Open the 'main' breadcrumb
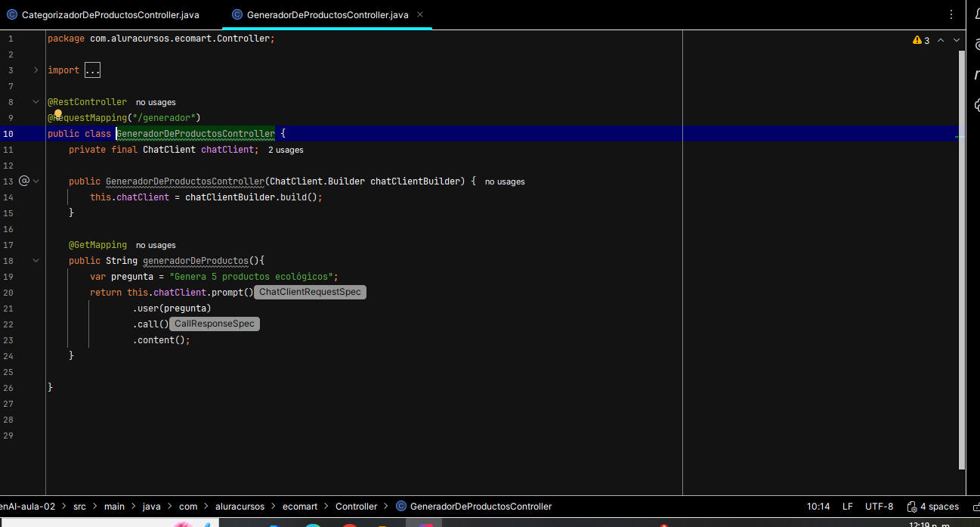Image resolution: width=980 pixels, height=527 pixels. [114, 507]
